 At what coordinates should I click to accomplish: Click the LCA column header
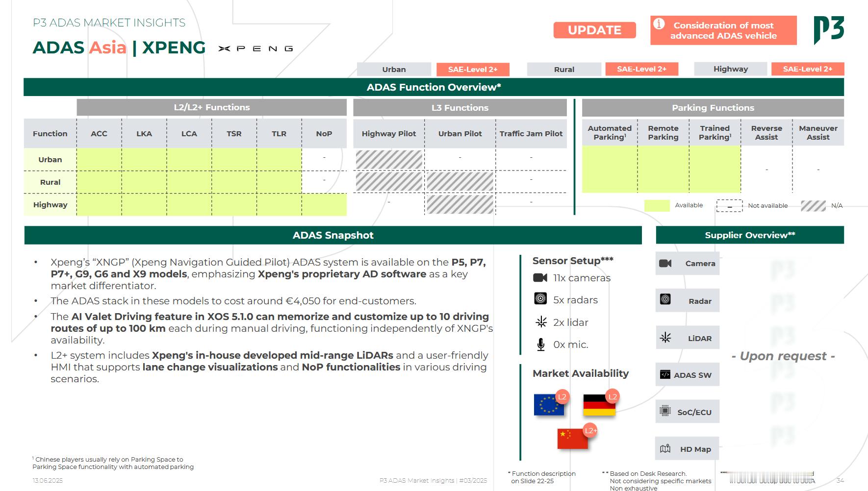coord(189,133)
